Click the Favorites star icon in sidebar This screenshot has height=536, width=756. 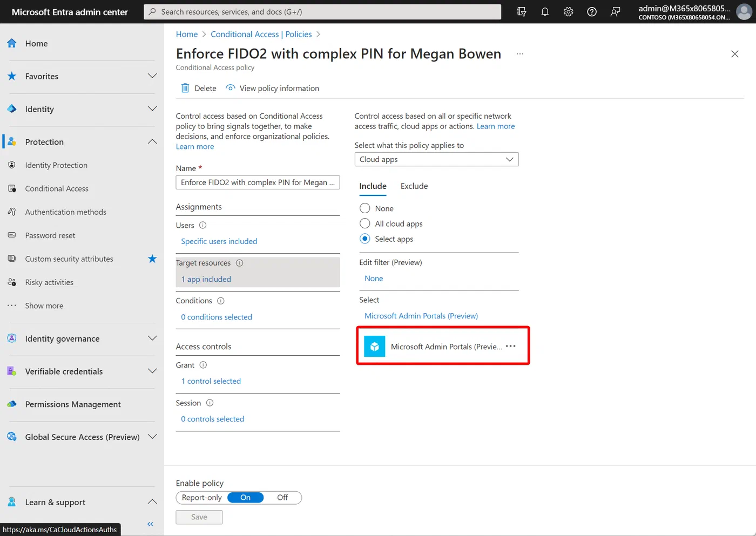[12, 76]
